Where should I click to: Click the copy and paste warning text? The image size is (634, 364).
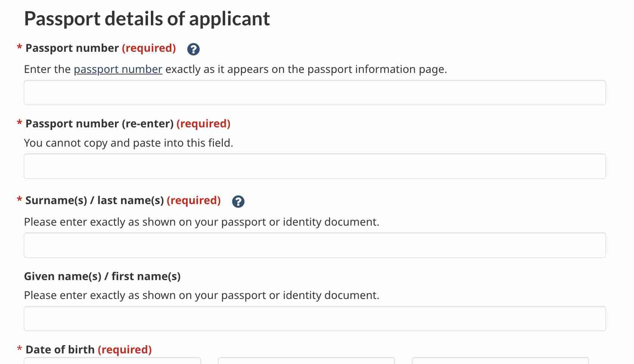(x=129, y=143)
